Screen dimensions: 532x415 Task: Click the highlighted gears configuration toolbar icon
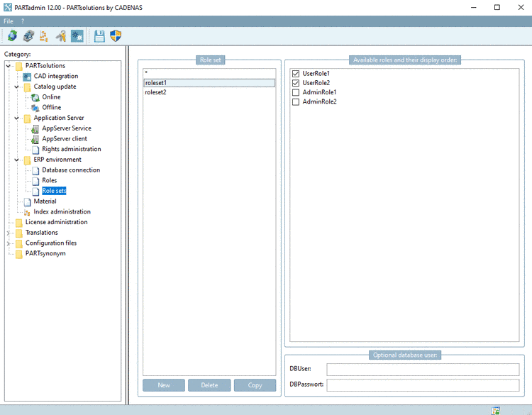pyautogui.click(x=77, y=35)
